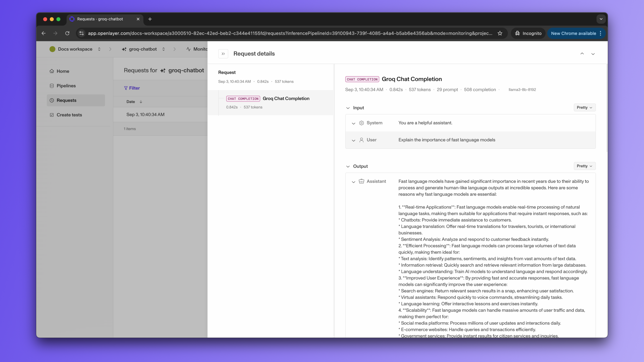Collapse the Output section
This screenshot has height=362, width=644.
348,166
